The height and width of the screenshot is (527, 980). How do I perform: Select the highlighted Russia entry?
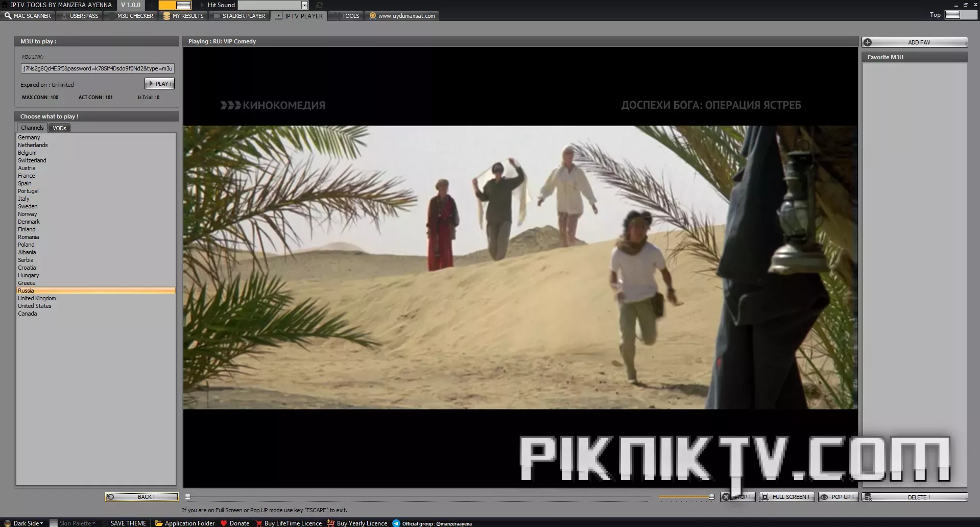point(96,291)
